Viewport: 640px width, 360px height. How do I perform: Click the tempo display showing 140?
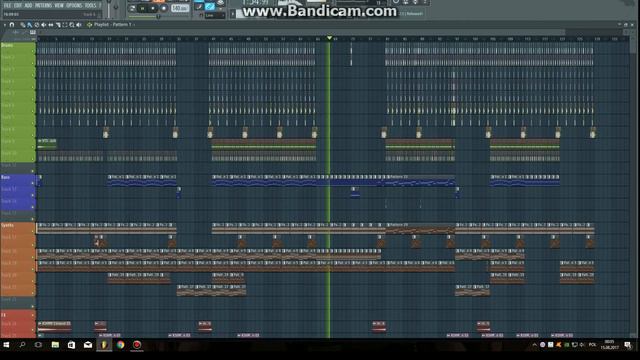click(x=180, y=8)
